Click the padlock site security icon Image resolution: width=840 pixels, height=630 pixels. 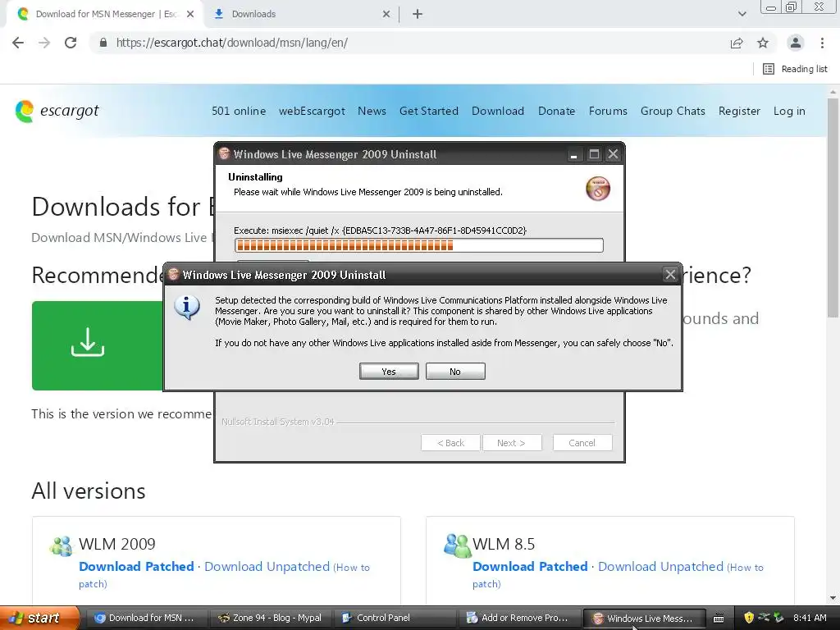pyautogui.click(x=103, y=43)
